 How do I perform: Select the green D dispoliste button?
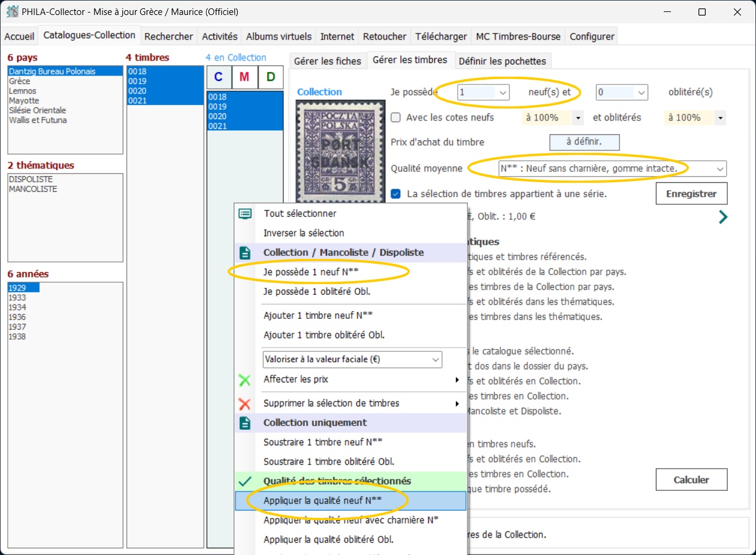point(270,77)
